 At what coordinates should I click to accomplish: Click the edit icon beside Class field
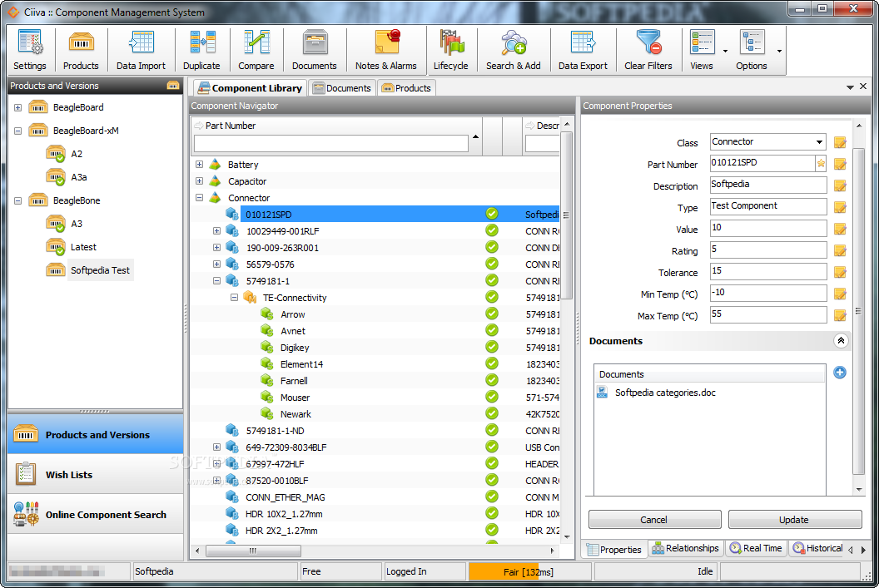pos(840,142)
